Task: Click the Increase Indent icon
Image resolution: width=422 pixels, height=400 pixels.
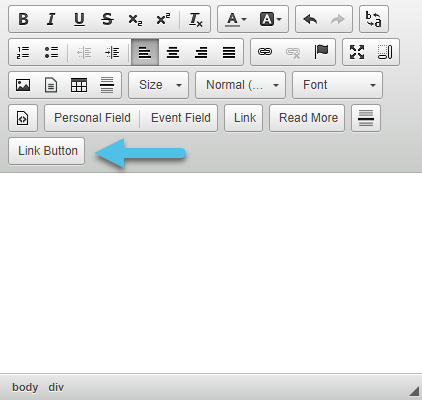Action: point(112,52)
